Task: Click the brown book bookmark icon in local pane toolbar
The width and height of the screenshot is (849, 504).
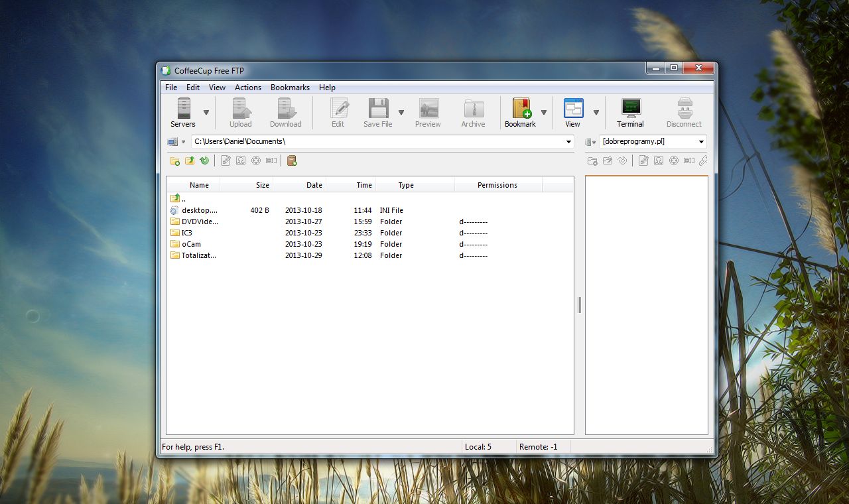Action: pyautogui.click(x=292, y=160)
